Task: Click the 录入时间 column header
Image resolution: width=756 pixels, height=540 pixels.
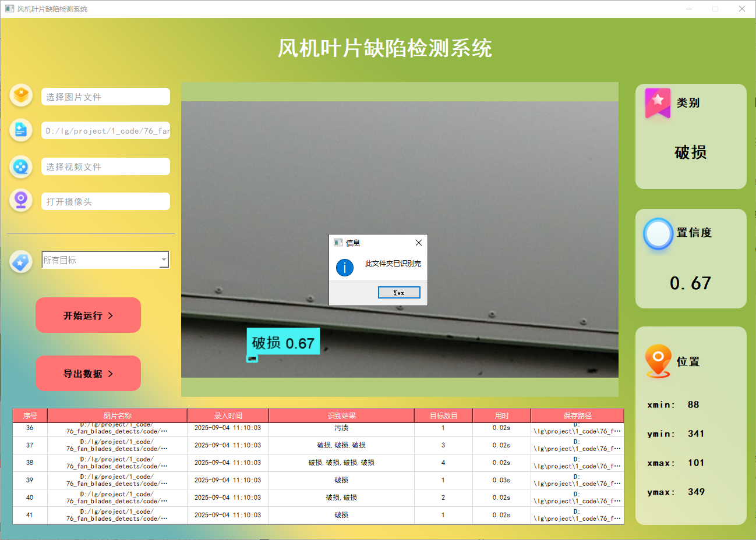Action: click(x=228, y=415)
